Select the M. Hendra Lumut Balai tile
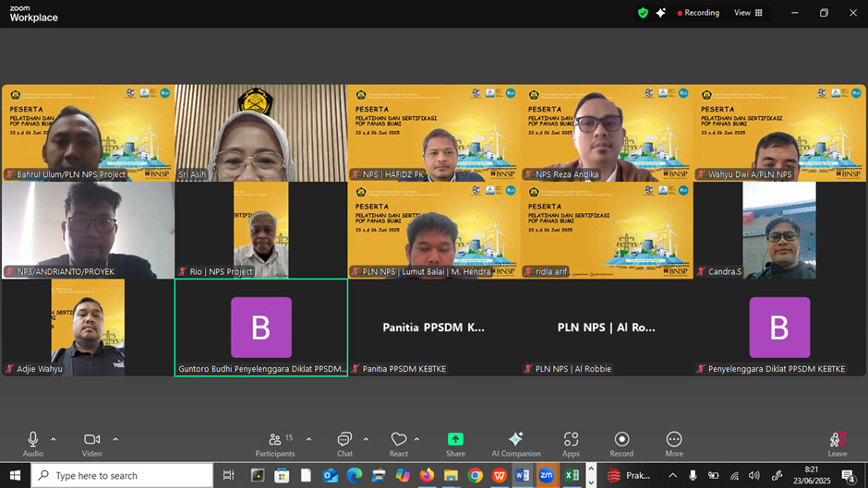This screenshot has width=868, height=488. [x=433, y=231]
